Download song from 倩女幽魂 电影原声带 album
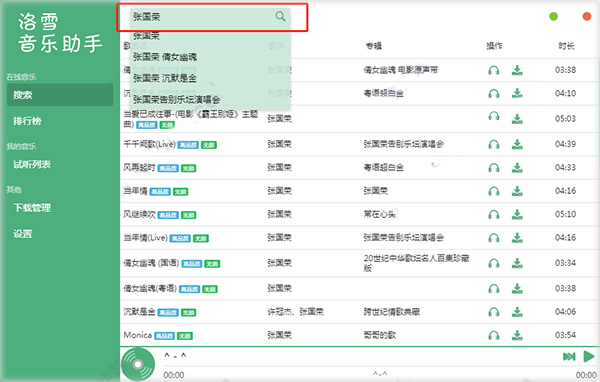 tap(517, 70)
